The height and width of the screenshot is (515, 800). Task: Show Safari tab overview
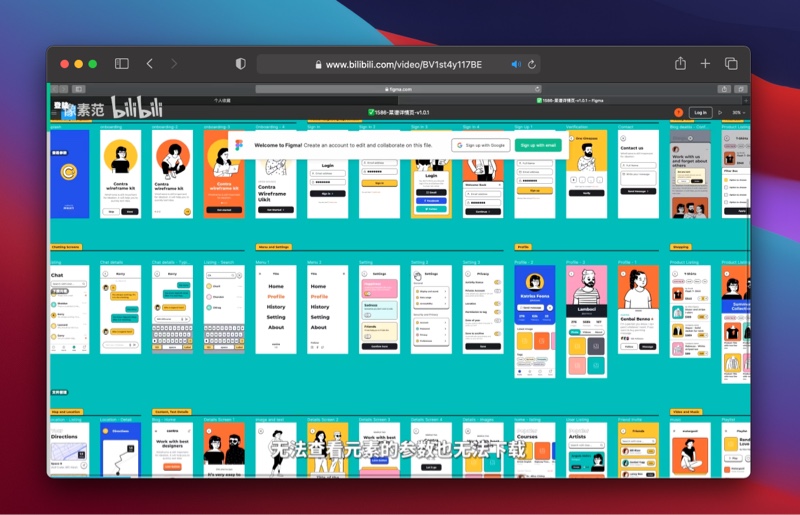731,63
